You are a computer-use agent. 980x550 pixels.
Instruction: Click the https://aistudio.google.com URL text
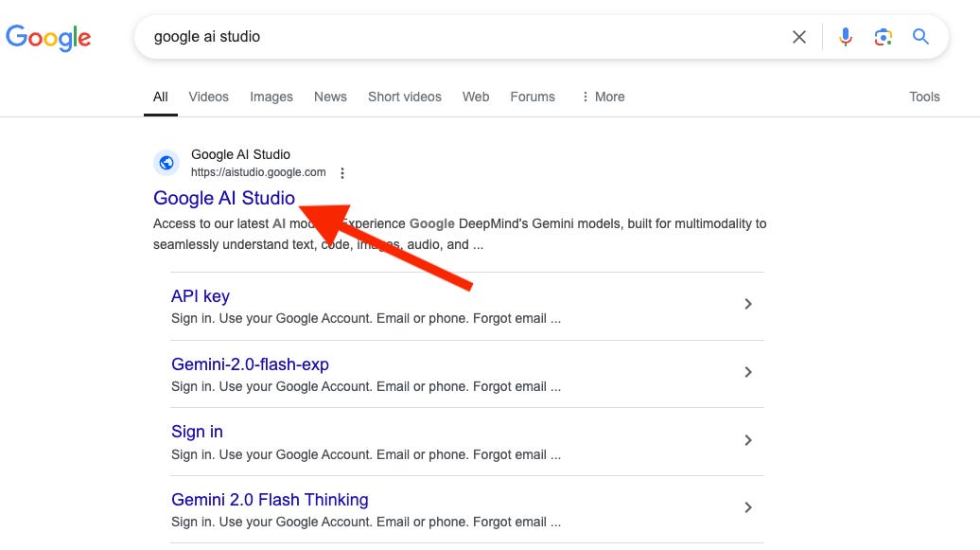258,172
